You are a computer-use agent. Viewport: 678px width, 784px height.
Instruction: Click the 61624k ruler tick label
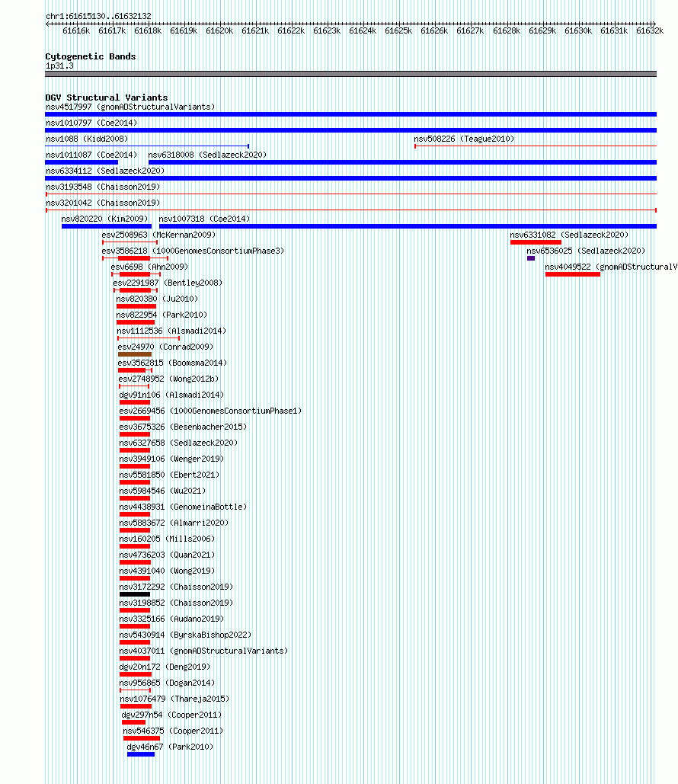(363, 31)
